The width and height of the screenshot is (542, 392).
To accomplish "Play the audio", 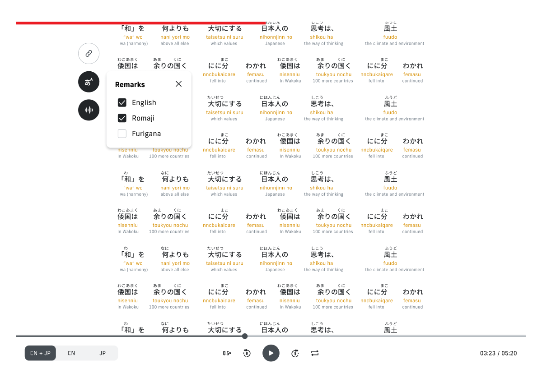I will (x=271, y=353).
